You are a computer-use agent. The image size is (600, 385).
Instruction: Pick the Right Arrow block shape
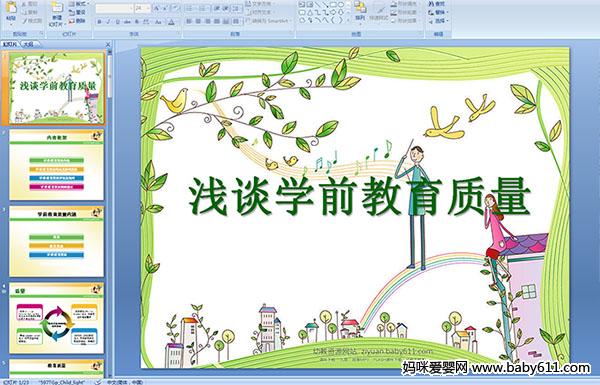333,12
